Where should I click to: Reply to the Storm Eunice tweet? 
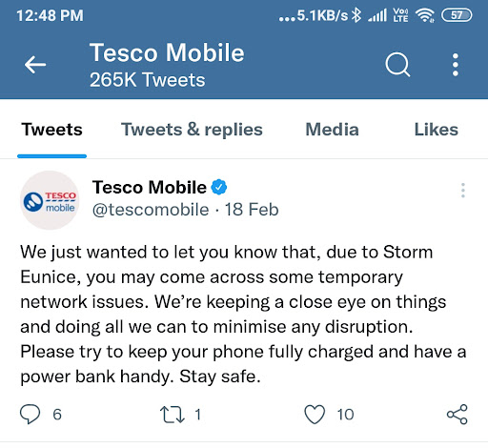tap(30, 415)
